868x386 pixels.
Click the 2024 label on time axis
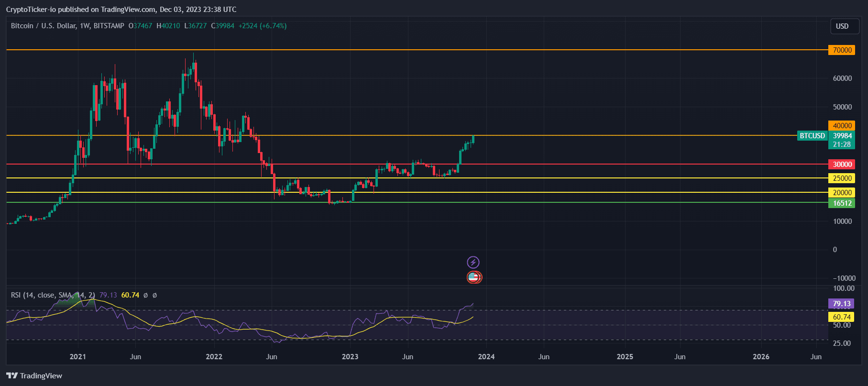(x=486, y=357)
